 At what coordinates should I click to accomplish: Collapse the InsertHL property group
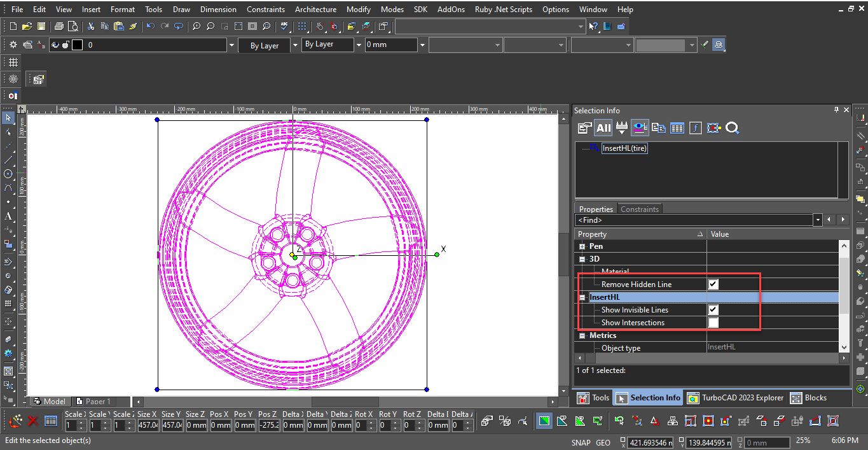click(x=582, y=297)
